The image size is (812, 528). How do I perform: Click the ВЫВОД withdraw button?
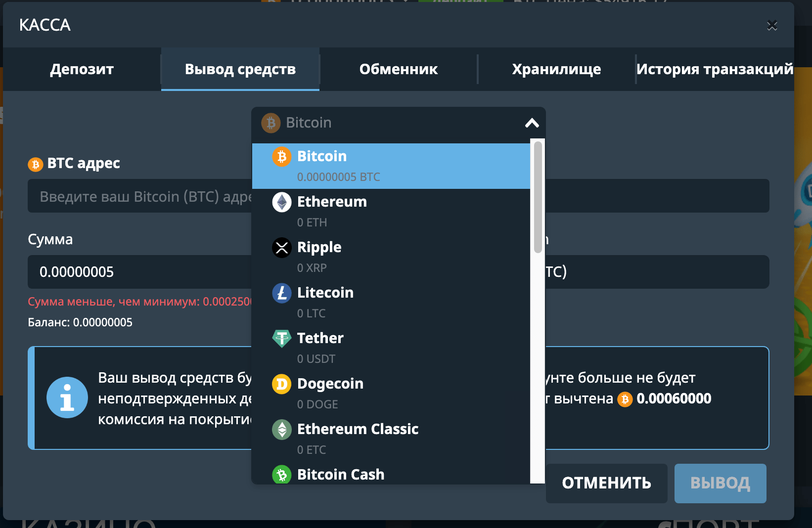[x=721, y=483]
